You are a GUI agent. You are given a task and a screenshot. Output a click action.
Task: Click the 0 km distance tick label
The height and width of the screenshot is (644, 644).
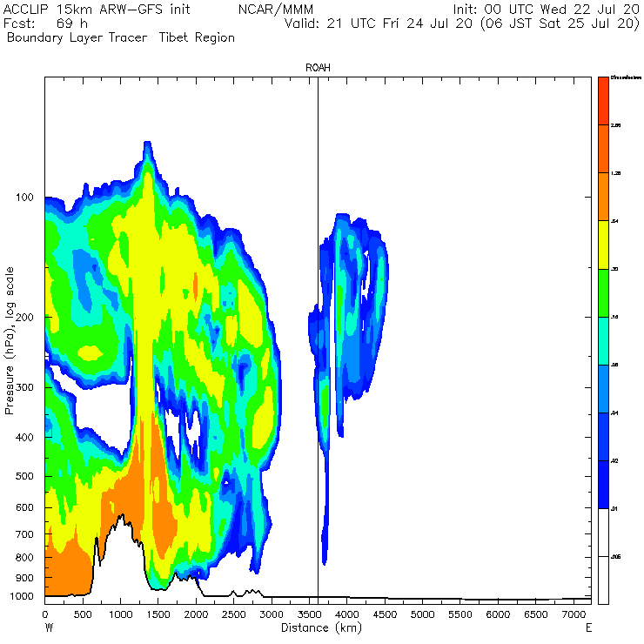point(45,614)
